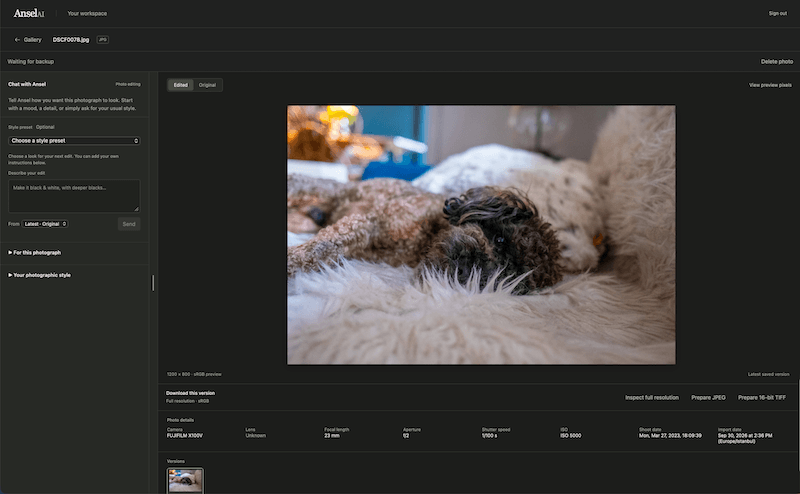Click View preview pixels
800x494 pixels.
pos(770,85)
